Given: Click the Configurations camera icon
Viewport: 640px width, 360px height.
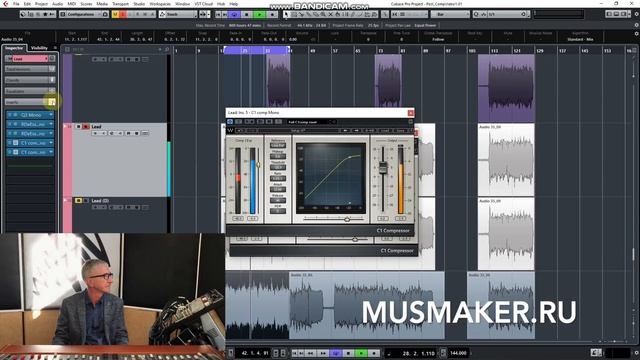Looking at the screenshot, I should tap(105, 14).
